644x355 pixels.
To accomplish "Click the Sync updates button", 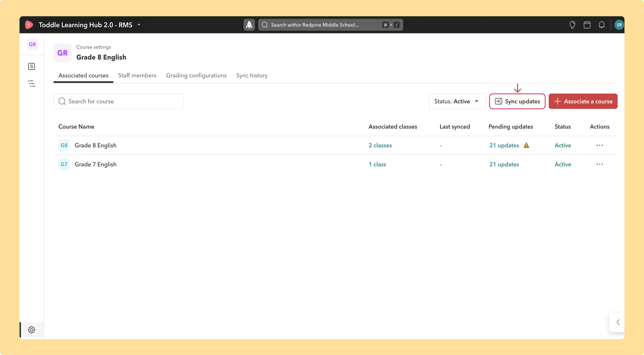I will tap(517, 101).
